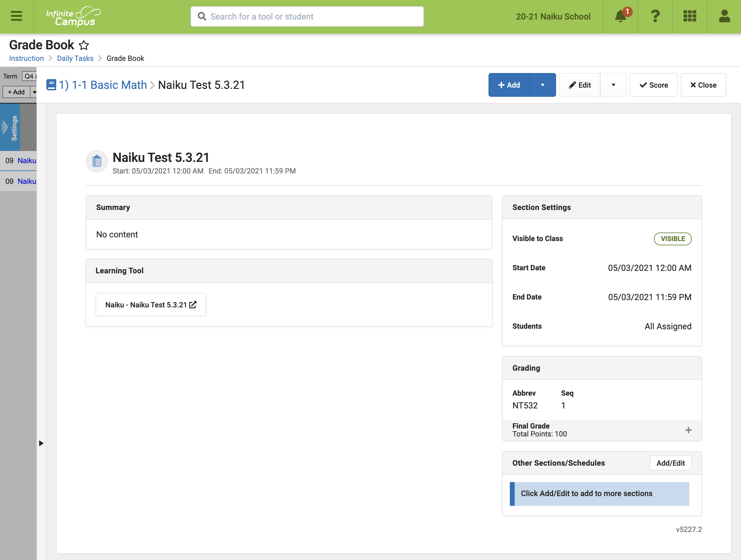Toggle the VISIBLE class visibility badge
Viewport: 741px width, 560px height.
pyautogui.click(x=672, y=239)
